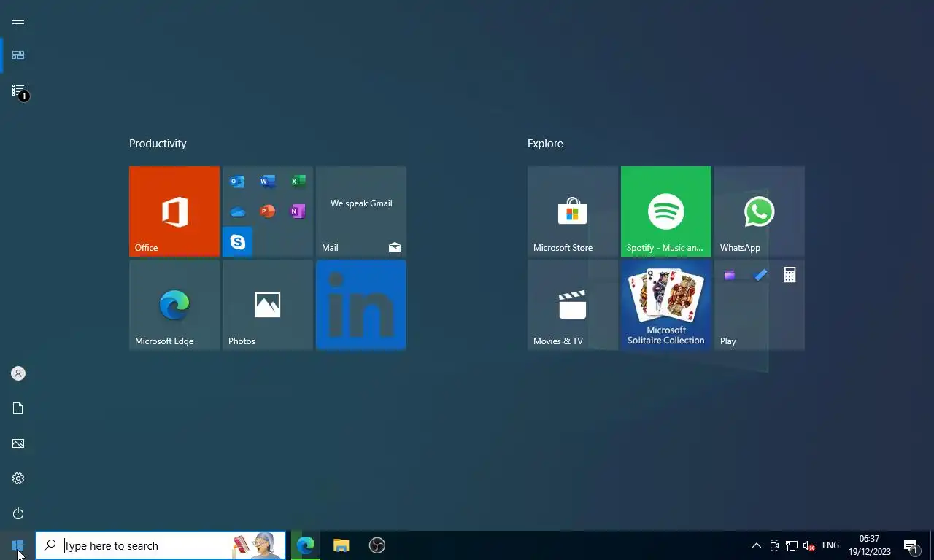This screenshot has width=934, height=560.
Task: Launch Outlook from the Office apps folder tile
Action: pyautogui.click(x=237, y=182)
